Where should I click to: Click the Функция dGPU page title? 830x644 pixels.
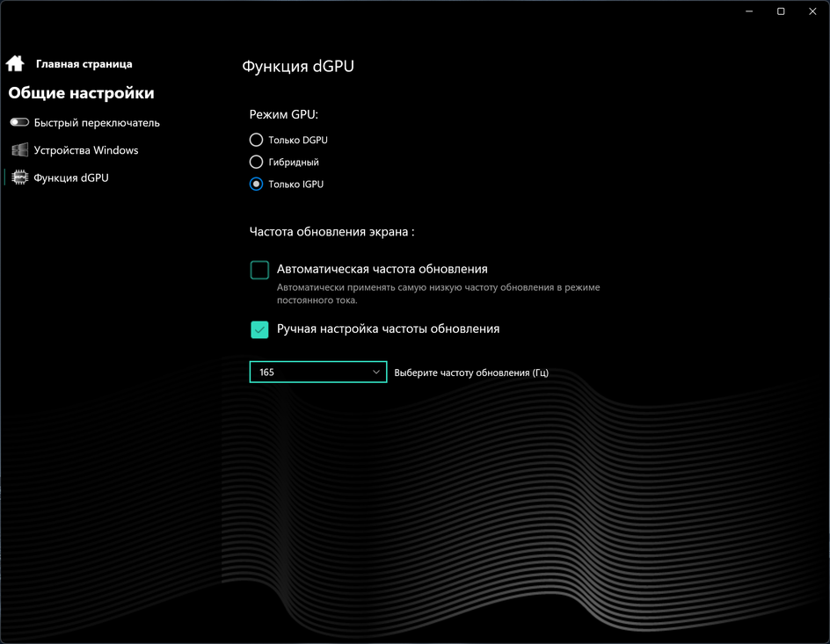click(x=298, y=66)
